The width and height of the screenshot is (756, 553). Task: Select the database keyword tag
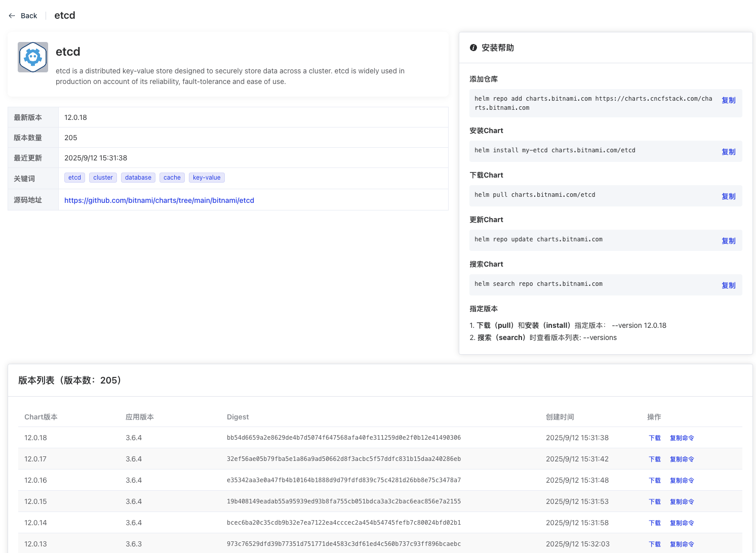point(138,178)
